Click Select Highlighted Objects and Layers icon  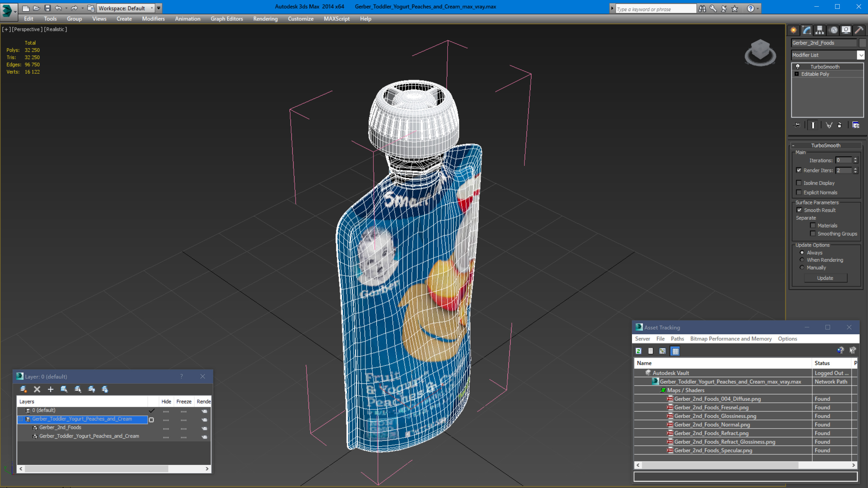point(64,389)
